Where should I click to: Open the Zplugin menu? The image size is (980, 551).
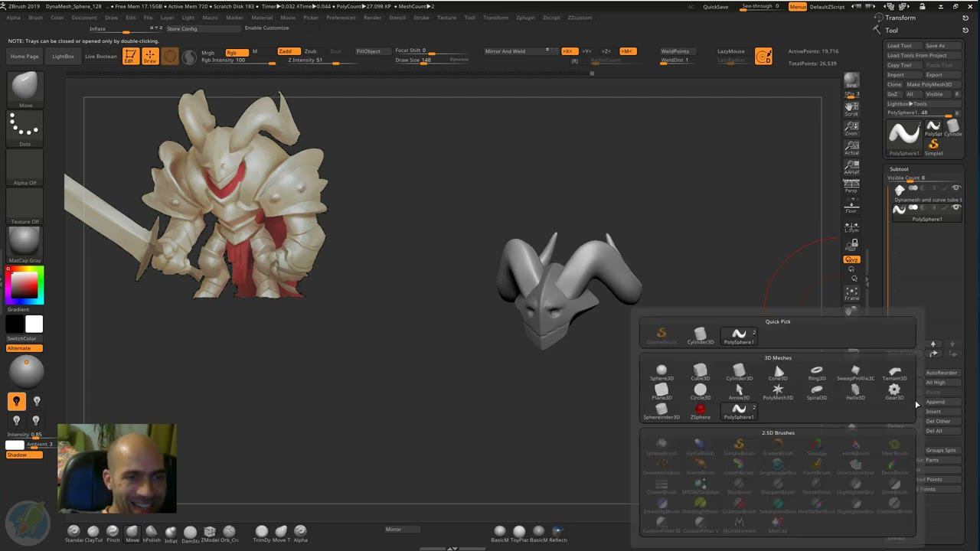point(525,18)
